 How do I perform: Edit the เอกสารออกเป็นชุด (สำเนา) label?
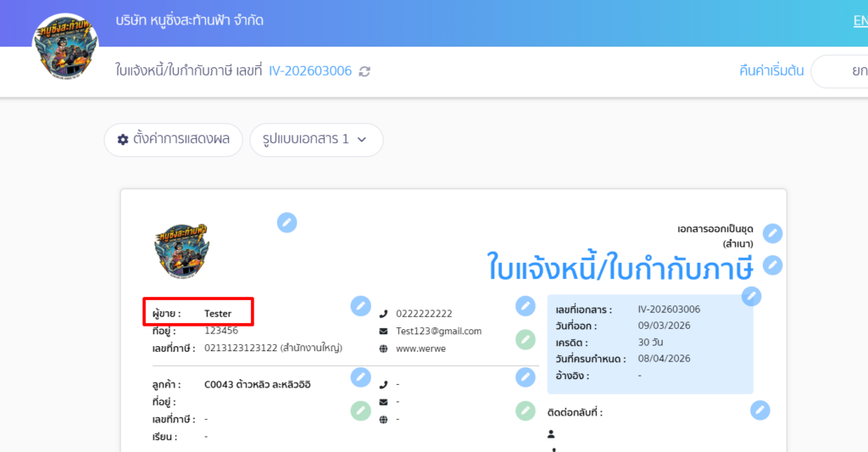coord(773,233)
